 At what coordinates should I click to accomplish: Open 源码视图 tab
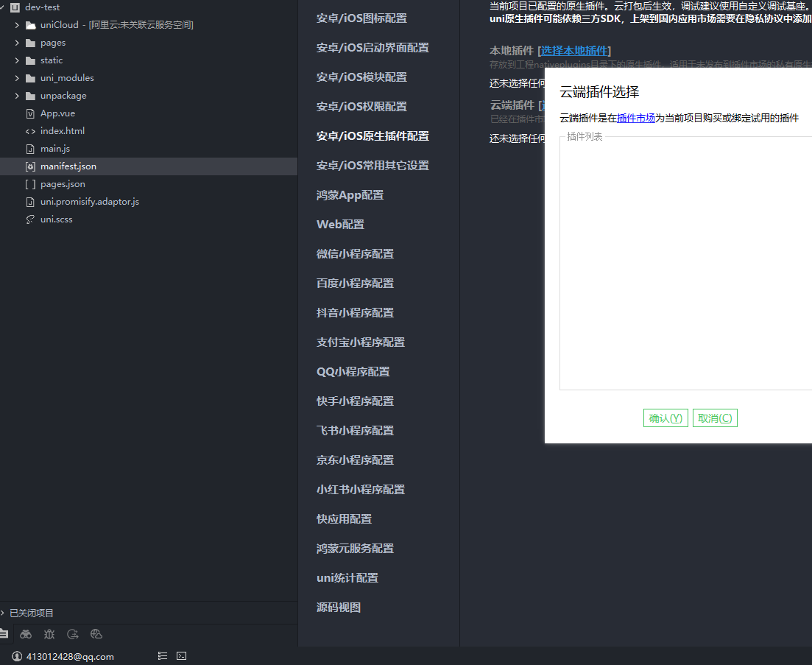click(x=339, y=608)
